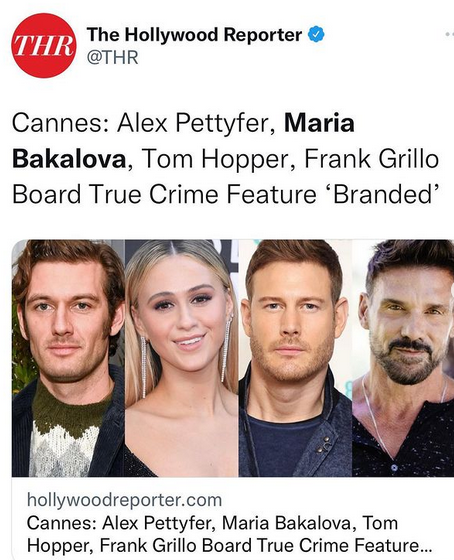This screenshot has height=560, width=454.
Task: Open the blonde woman's photo in the preview
Action: click(x=181, y=358)
